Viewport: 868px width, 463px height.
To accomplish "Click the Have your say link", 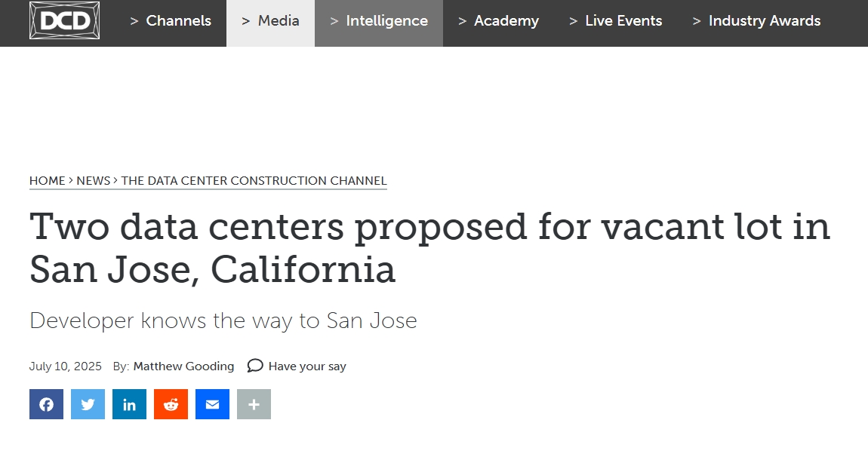I will (307, 366).
